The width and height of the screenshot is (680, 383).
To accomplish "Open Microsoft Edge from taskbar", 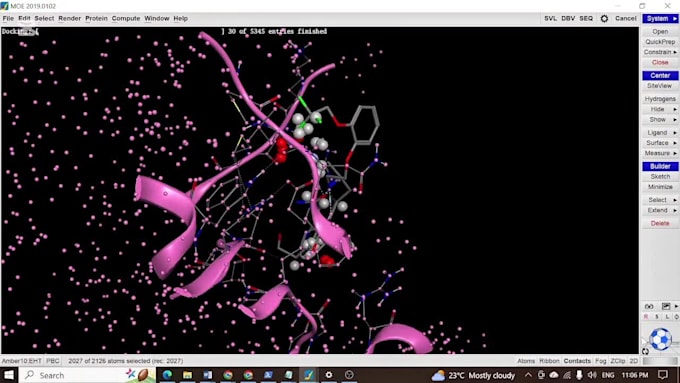I will [x=167, y=375].
